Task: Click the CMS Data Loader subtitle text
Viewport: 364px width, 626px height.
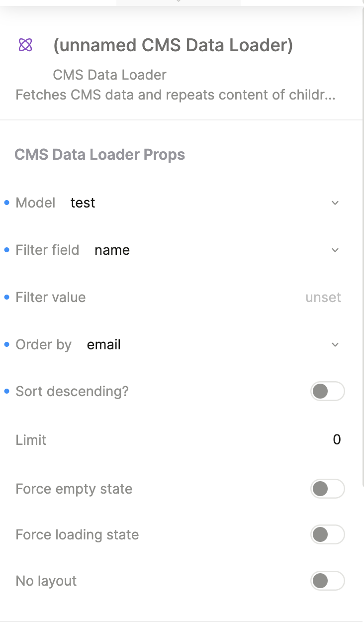Action: (109, 75)
